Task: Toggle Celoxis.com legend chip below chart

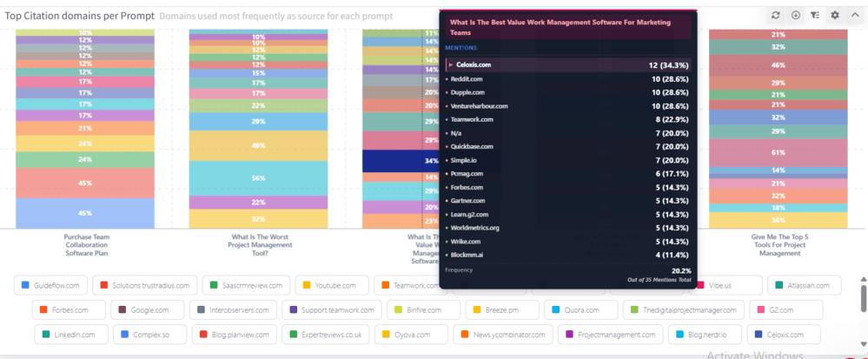Action: pos(784,335)
